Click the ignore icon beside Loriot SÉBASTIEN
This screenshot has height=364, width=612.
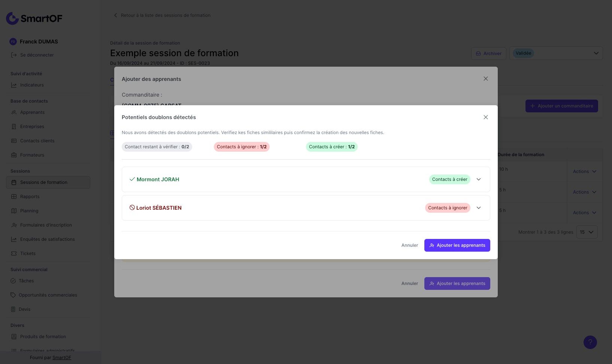(x=132, y=207)
